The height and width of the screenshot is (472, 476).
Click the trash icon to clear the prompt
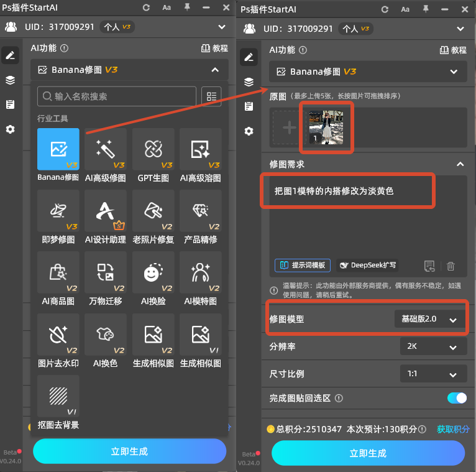coord(451,266)
